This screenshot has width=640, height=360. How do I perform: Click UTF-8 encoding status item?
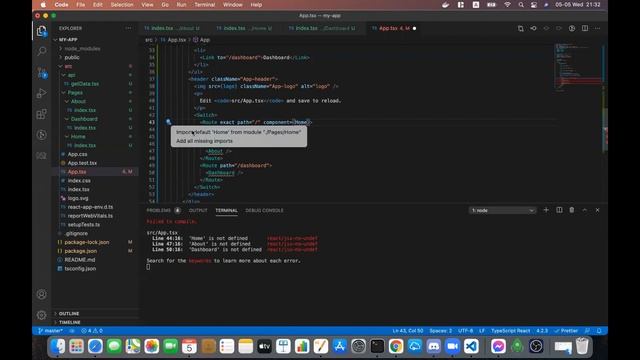[x=466, y=331]
